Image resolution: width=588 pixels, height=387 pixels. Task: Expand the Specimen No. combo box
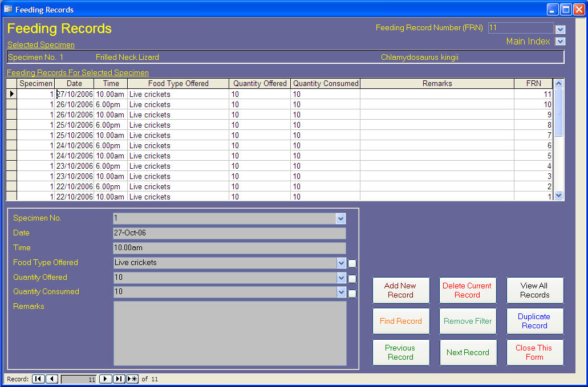click(x=340, y=218)
